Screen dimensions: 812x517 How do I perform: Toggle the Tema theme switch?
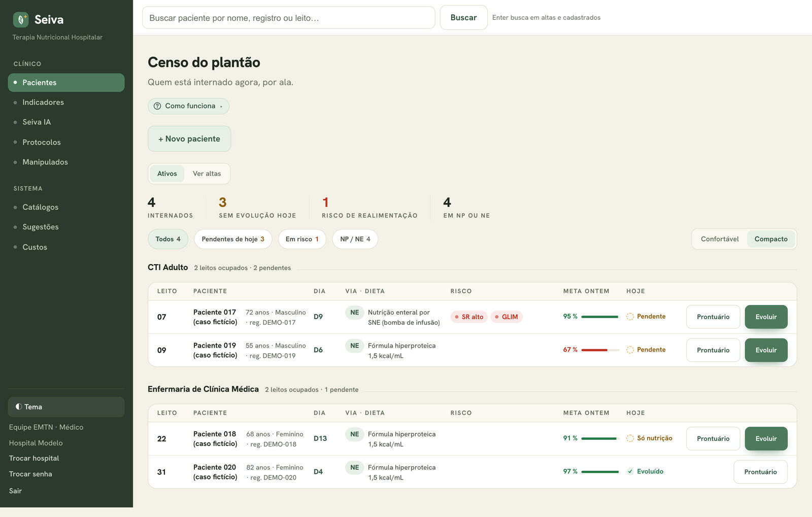pos(66,407)
